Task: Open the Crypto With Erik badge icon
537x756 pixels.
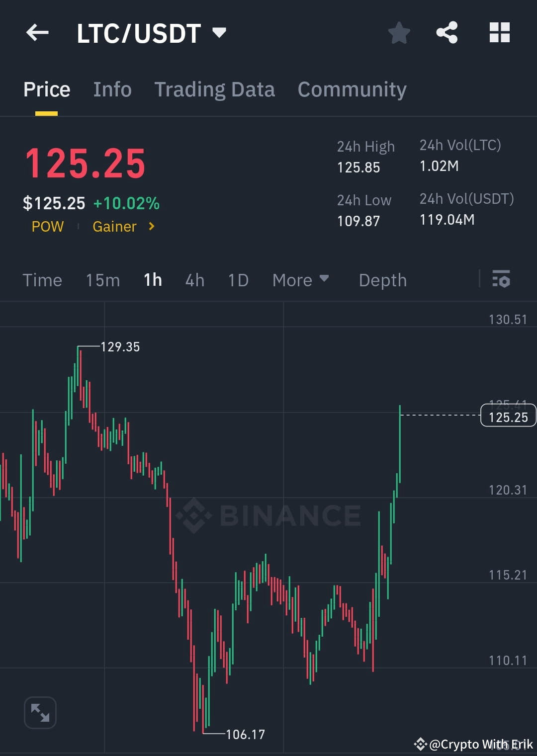Action: tap(420, 744)
